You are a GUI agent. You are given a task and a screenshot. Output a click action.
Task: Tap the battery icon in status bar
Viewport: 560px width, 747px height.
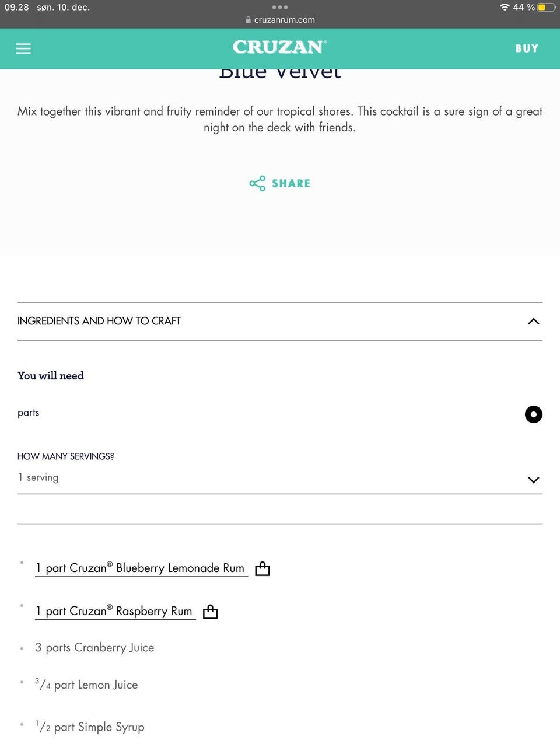(546, 8)
